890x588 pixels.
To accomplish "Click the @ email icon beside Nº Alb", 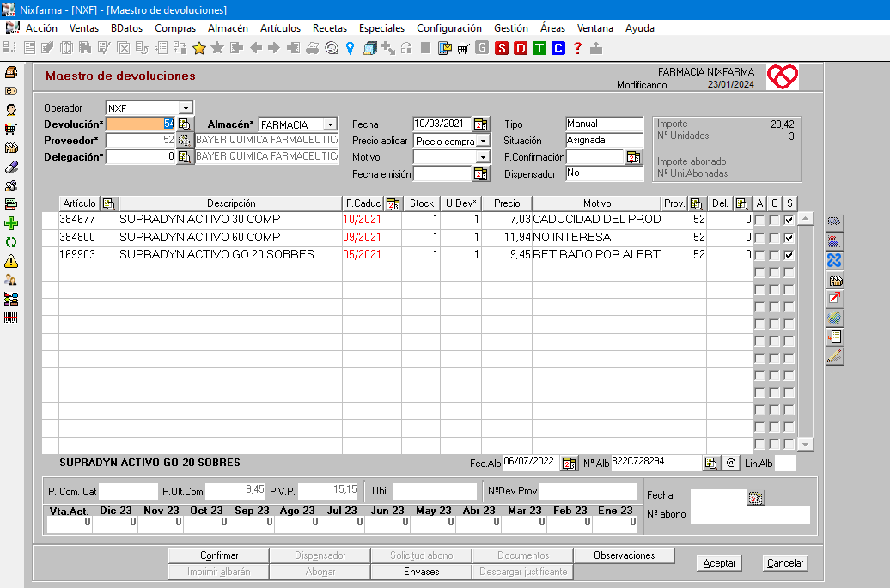I will pos(731,464).
